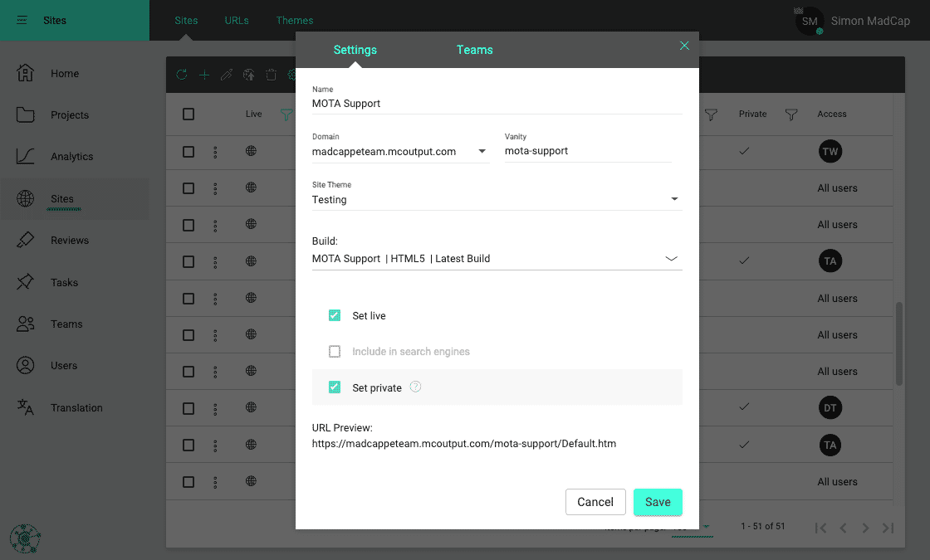Expand the Build selector chevron
Viewport: 930px width, 560px height.
(x=671, y=258)
